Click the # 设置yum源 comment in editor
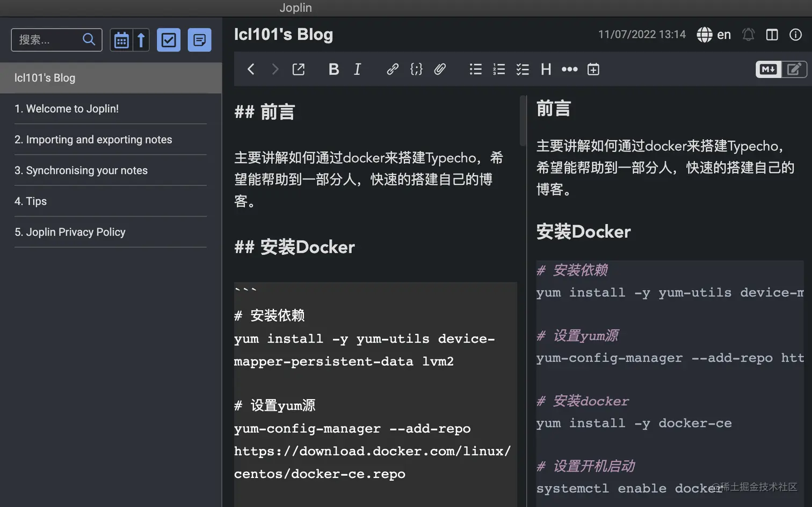812x507 pixels. pyautogui.click(x=274, y=405)
